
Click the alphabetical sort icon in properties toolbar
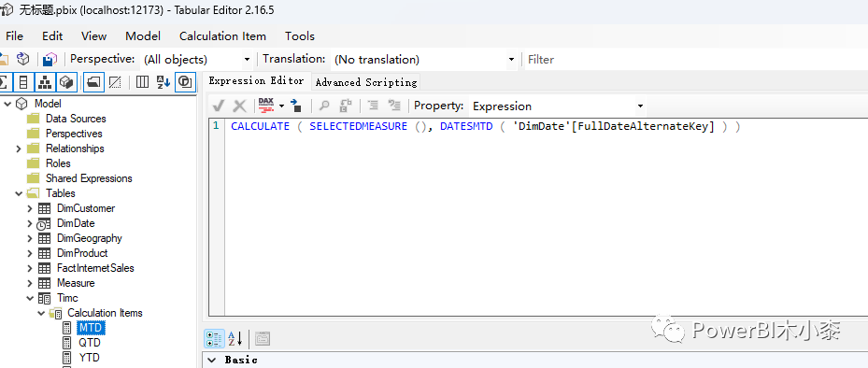(235, 339)
